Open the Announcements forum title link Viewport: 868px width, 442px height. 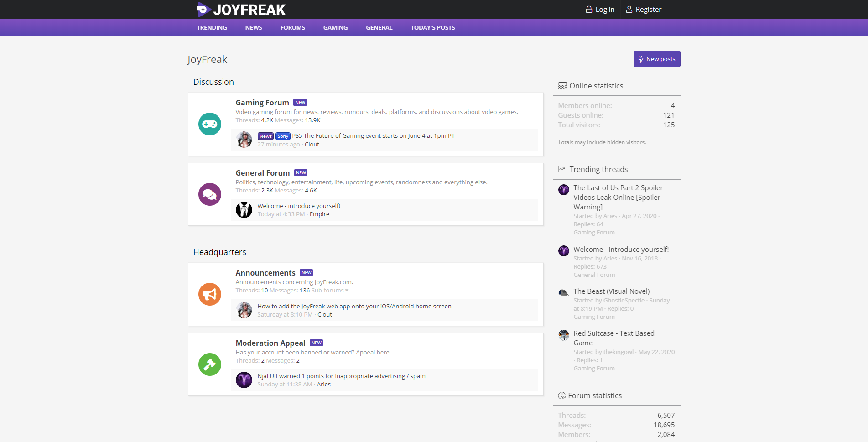click(x=265, y=273)
